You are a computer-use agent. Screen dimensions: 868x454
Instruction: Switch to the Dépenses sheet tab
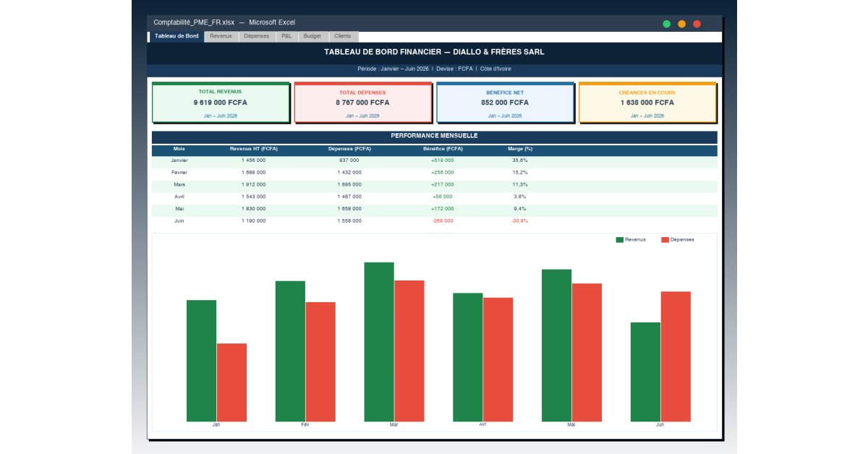point(256,36)
